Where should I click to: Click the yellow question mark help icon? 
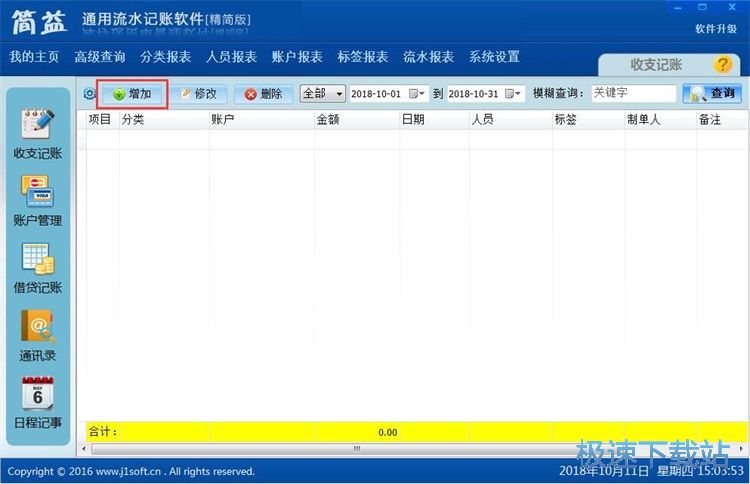722,65
